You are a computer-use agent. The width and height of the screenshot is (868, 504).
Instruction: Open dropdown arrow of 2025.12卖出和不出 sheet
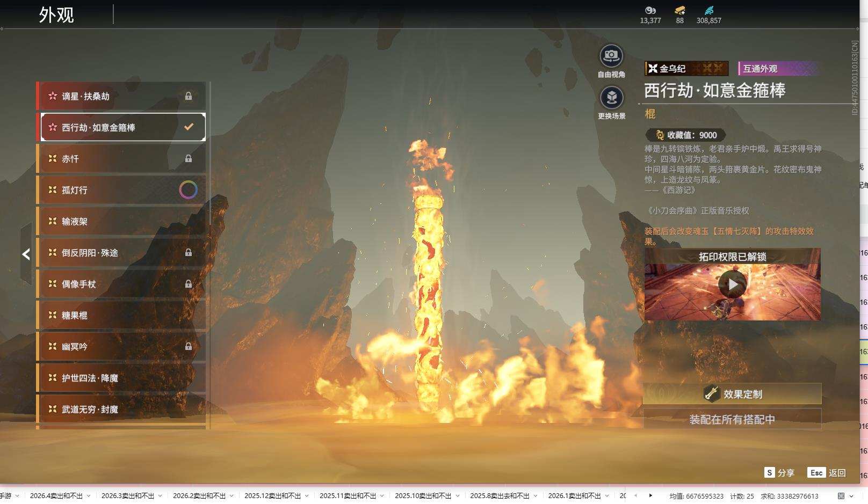(x=307, y=496)
